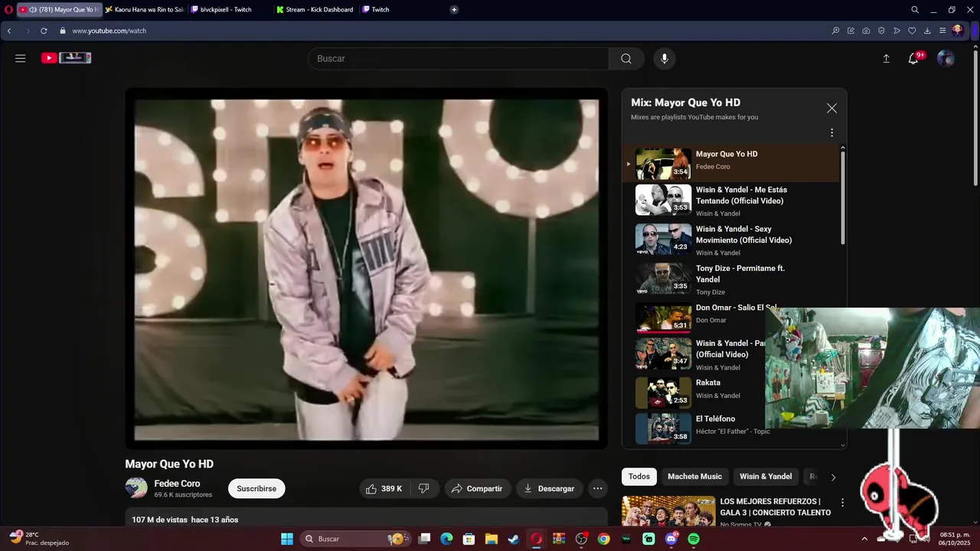Viewport: 980px width, 551px height.
Task: Close the Mix playlist panel
Action: pos(831,109)
